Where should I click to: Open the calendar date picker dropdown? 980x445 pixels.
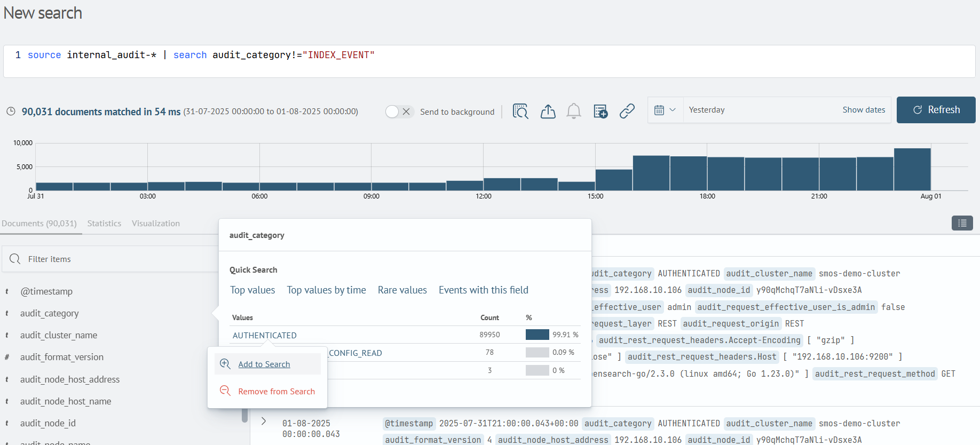[665, 110]
